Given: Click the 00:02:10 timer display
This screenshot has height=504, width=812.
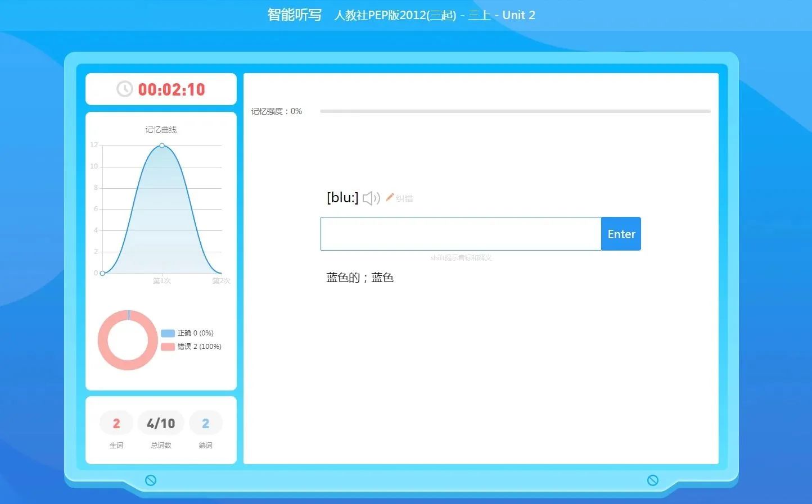Looking at the screenshot, I should pos(172,89).
